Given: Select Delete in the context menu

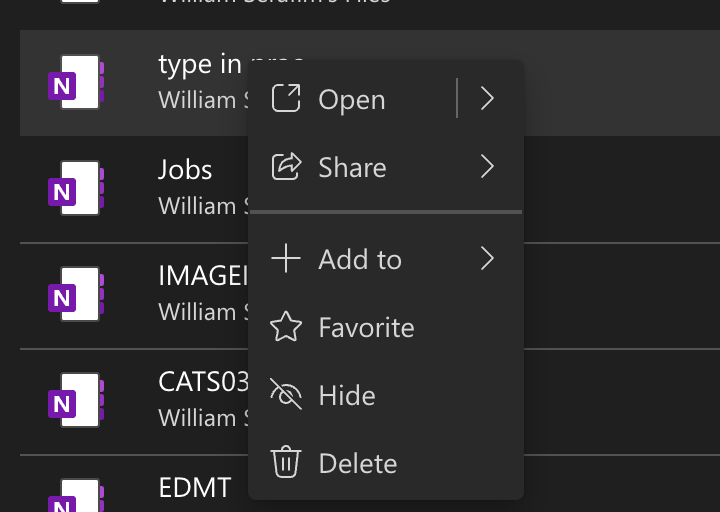Looking at the screenshot, I should pyautogui.click(x=386, y=462).
